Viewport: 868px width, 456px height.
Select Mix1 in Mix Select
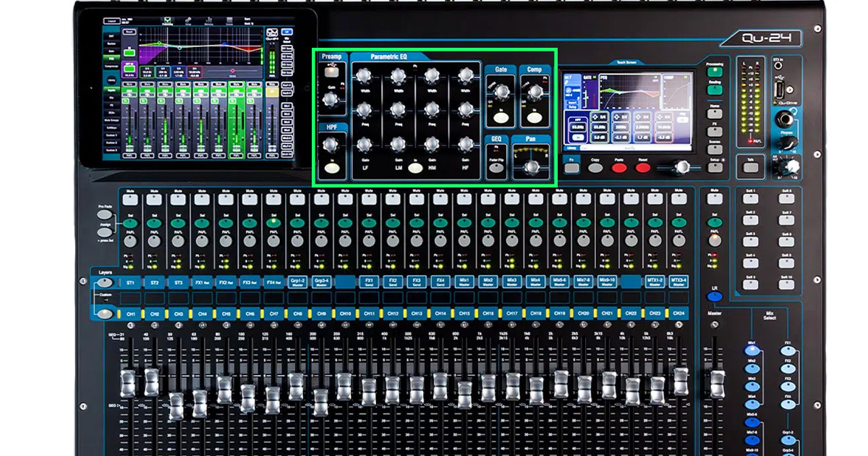pos(752,349)
